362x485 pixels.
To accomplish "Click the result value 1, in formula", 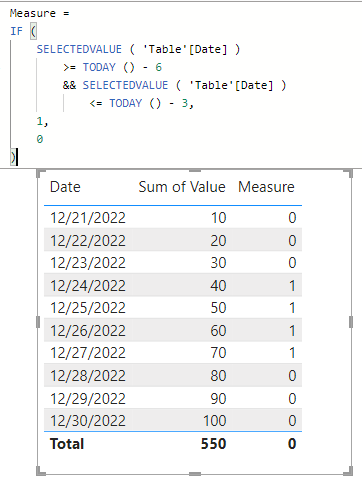I will tap(42, 122).
